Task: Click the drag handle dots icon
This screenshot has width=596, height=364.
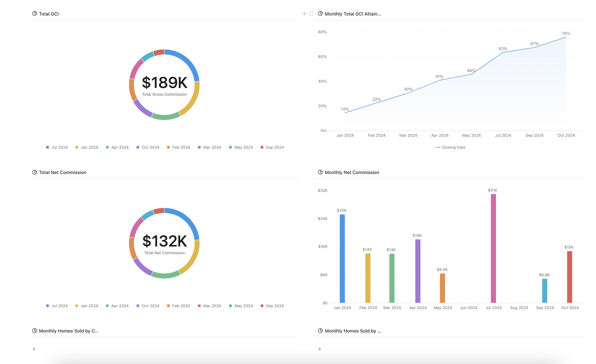Action: 311,14
